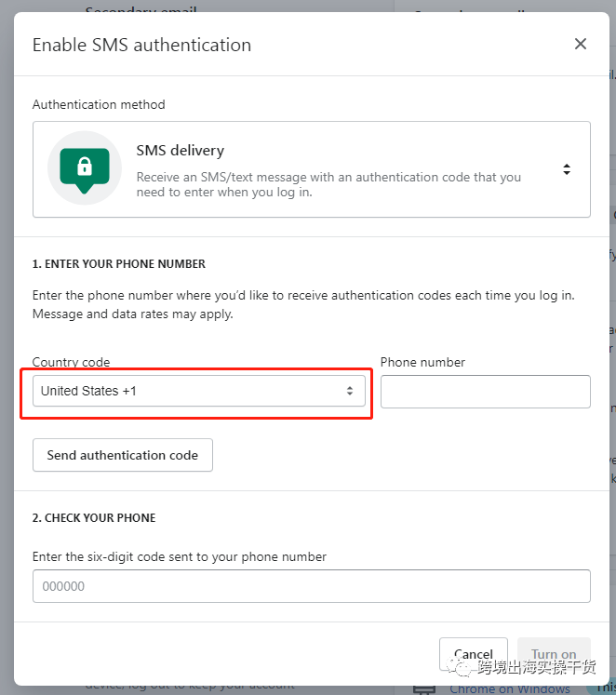Click 'Enter the six-digit code sent' text
This screenshot has width=616, height=695.
coord(179,556)
